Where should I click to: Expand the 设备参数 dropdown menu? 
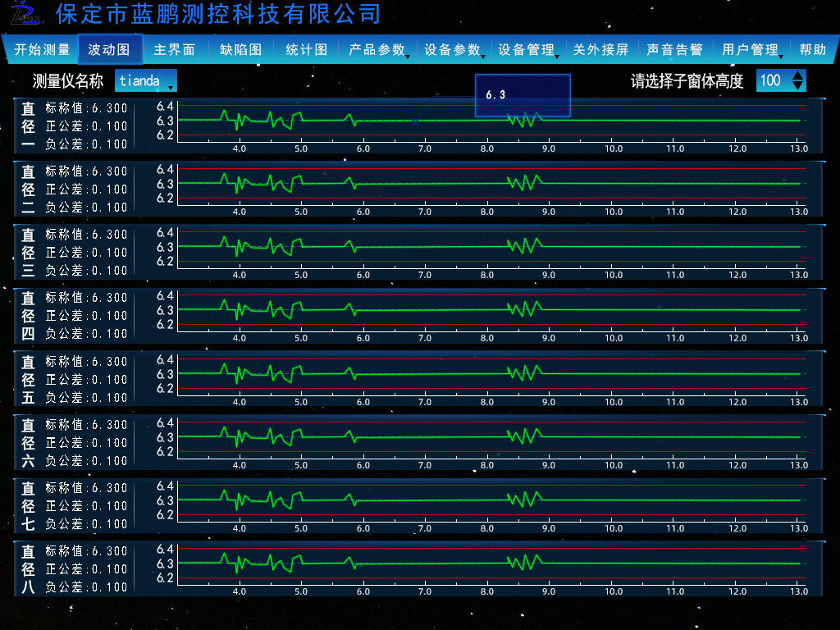click(453, 49)
